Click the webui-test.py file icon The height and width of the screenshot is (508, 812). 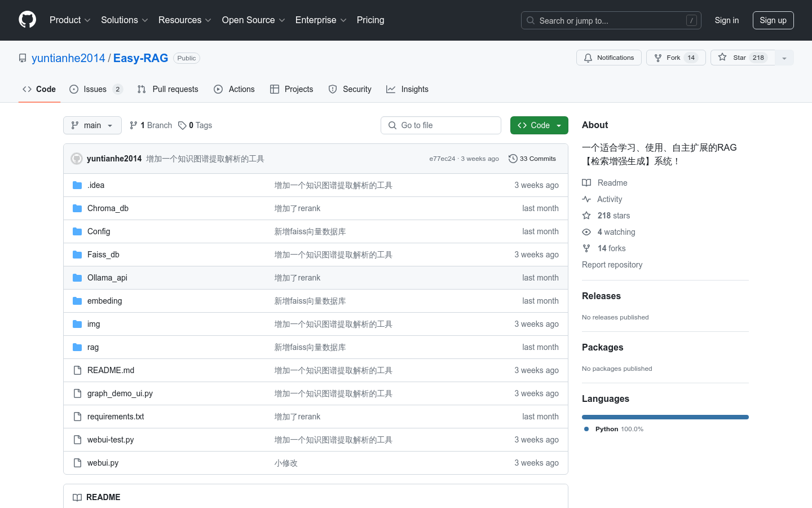coord(77,440)
